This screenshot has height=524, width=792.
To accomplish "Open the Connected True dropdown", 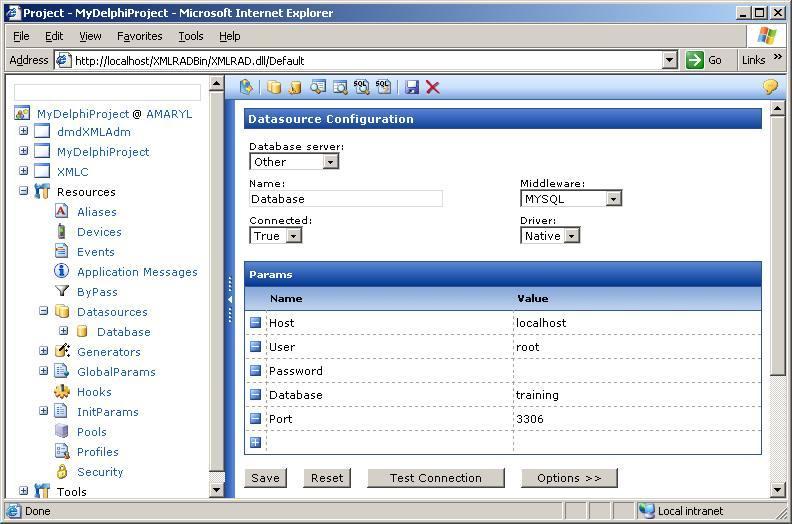I will [293, 236].
